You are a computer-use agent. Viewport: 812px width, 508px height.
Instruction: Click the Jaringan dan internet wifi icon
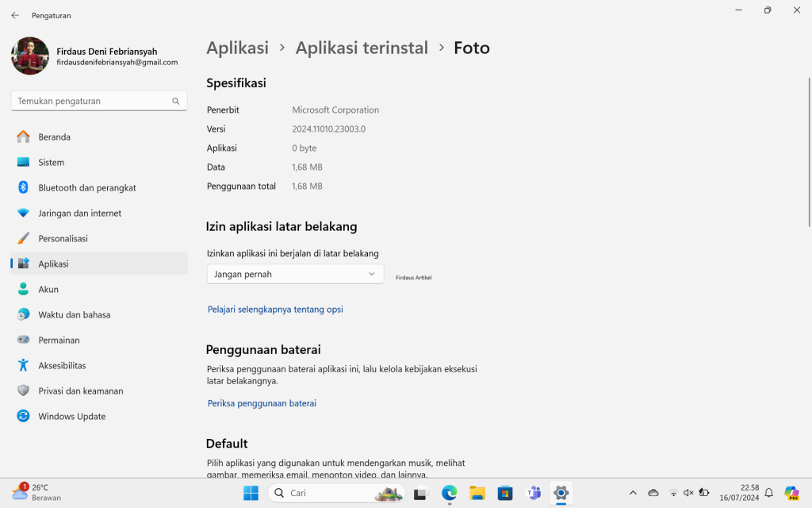point(23,213)
